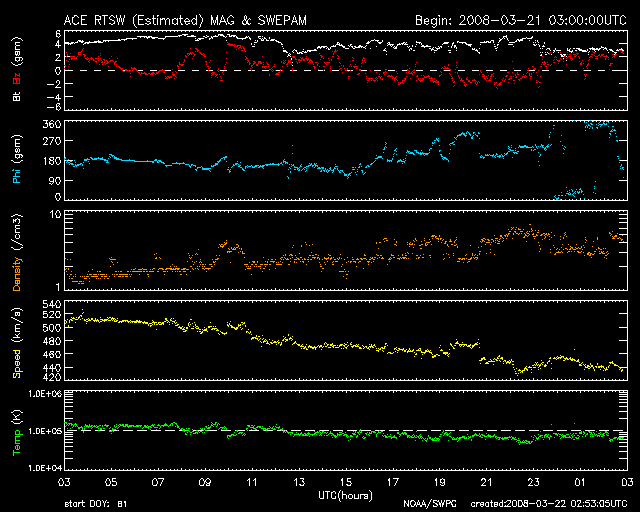This screenshot has height=512, width=640.
Task: Click the 'UTC(hours)' x-axis label
Action: click(x=345, y=496)
